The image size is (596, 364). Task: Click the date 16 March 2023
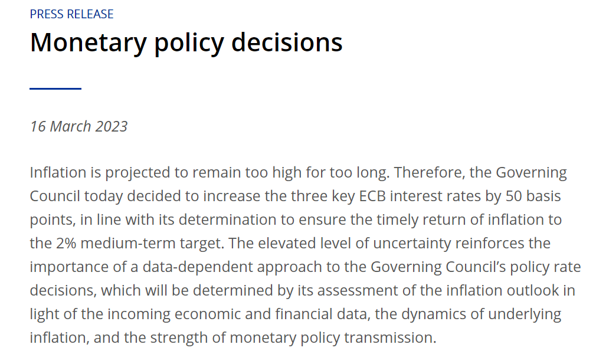click(x=78, y=126)
